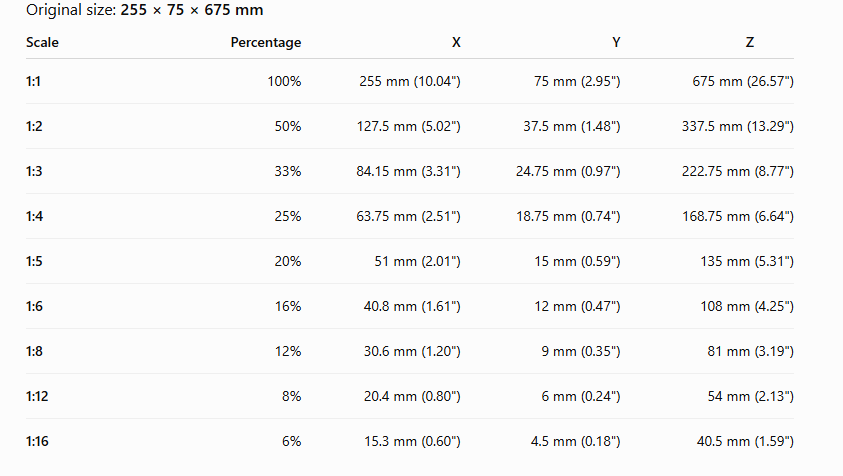Click the 127.5 mm X value cell
Viewport: 843px width, 476px height.
pos(409,126)
